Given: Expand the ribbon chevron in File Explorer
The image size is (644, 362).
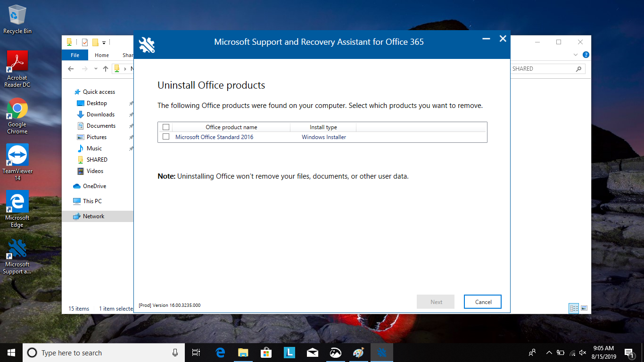Looking at the screenshot, I should tap(575, 55).
